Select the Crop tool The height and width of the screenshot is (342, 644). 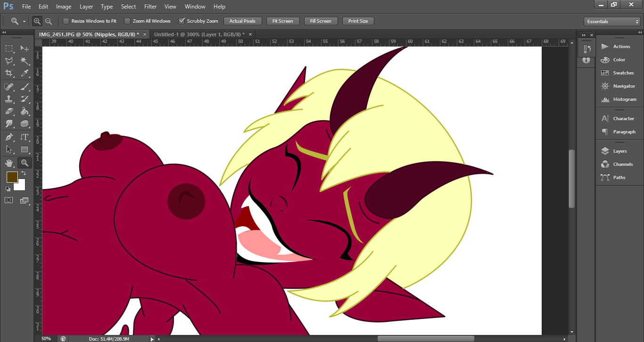tap(9, 73)
